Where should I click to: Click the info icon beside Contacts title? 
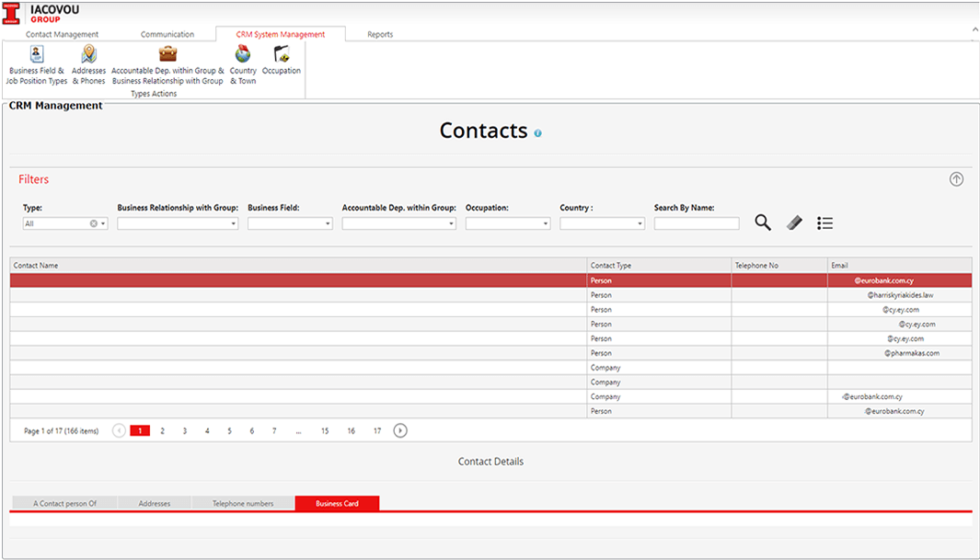click(x=538, y=133)
